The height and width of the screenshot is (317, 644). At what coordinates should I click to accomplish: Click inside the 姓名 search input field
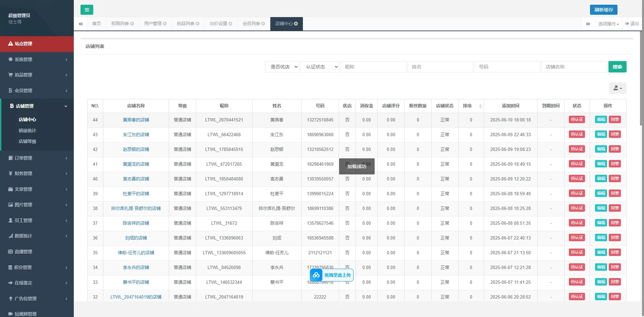tap(440, 67)
